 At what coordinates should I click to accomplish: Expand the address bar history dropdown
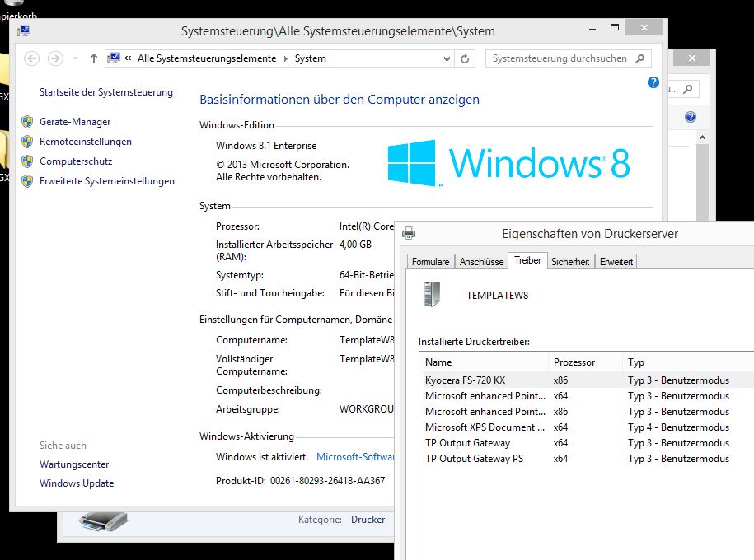pos(447,58)
